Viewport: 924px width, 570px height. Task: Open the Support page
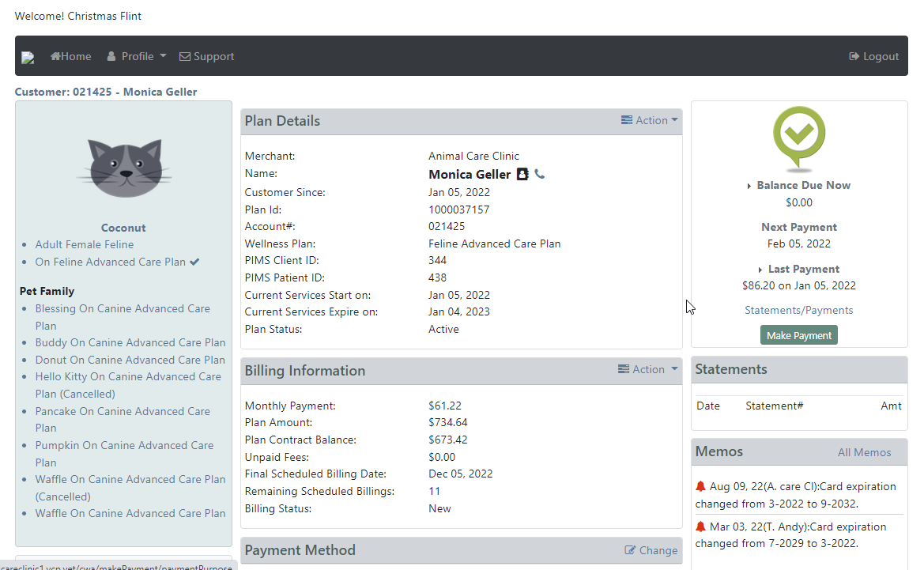point(207,57)
